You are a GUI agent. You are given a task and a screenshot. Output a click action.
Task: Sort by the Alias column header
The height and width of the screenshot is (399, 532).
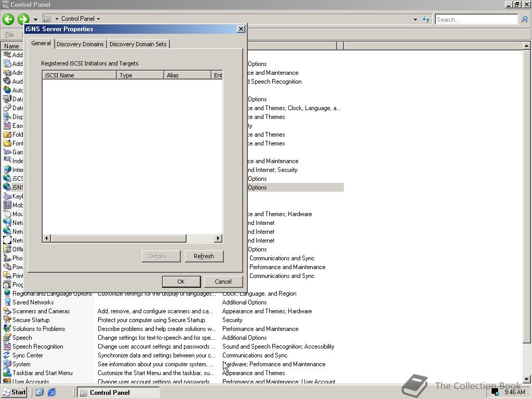tap(187, 75)
